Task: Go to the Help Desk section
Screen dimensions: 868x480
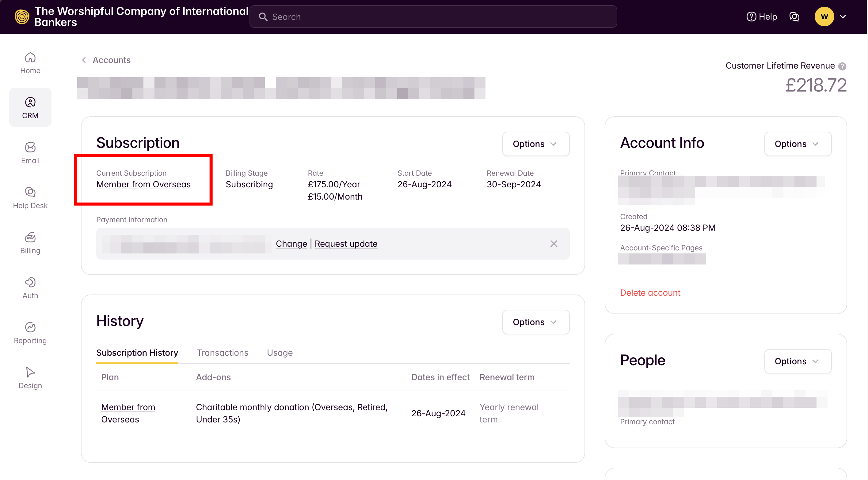Action: pyautogui.click(x=30, y=198)
